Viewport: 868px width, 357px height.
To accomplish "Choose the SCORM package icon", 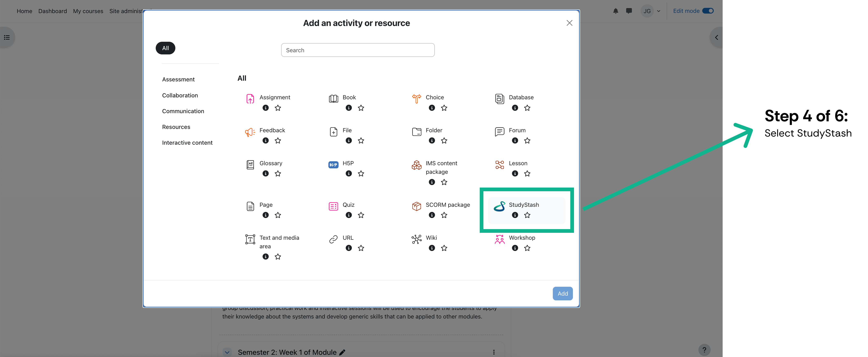I will [416, 206].
